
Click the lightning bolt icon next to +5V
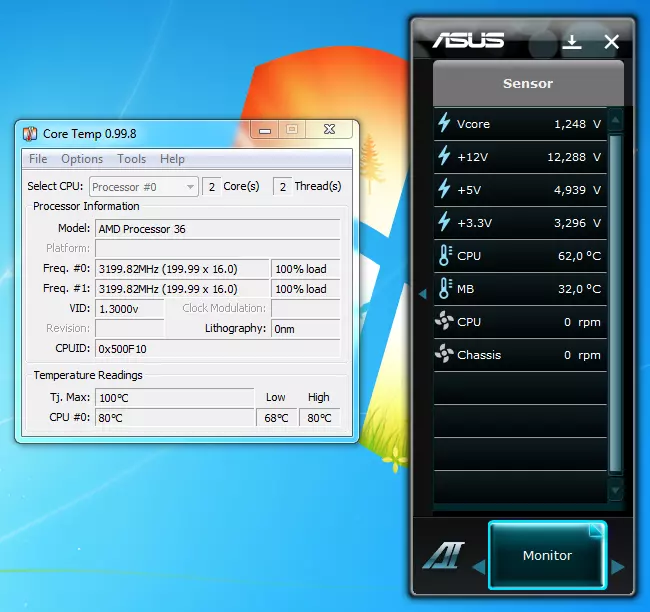[x=444, y=189]
